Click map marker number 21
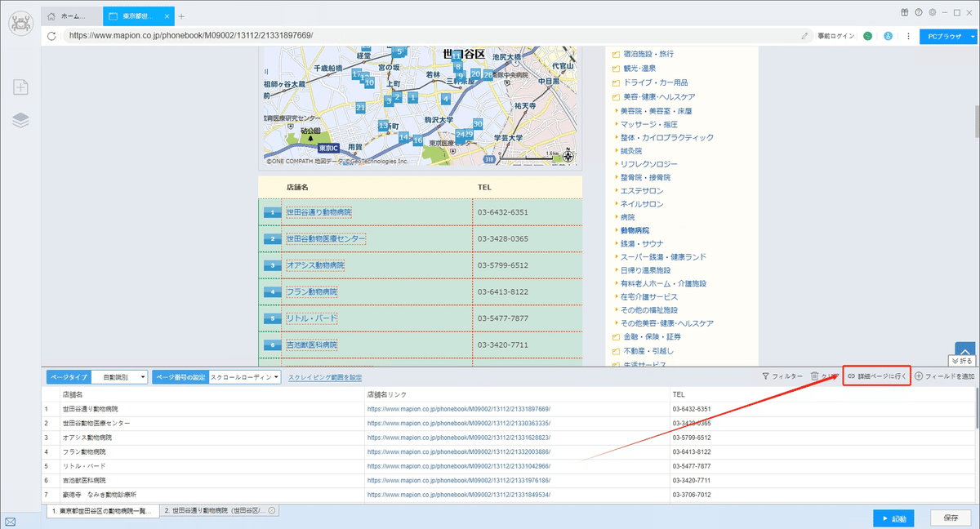 (x=360, y=108)
